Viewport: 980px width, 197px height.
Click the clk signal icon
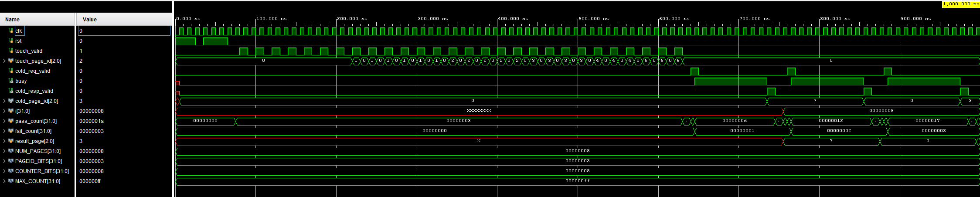click(11, 31)
